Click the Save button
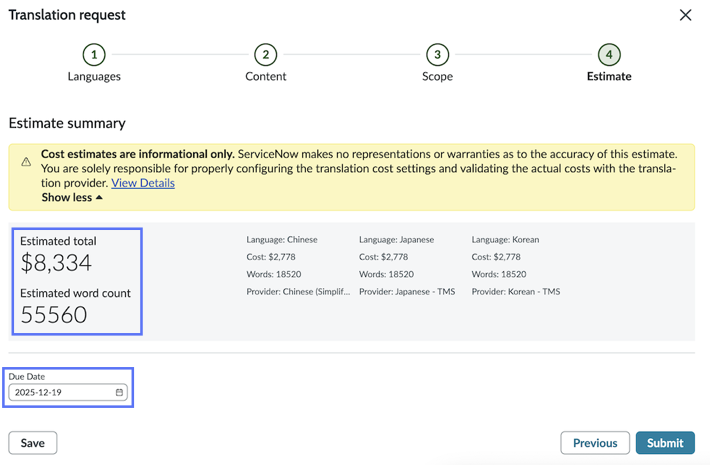Viewport: 710px width, 465px height. point(33,443)
